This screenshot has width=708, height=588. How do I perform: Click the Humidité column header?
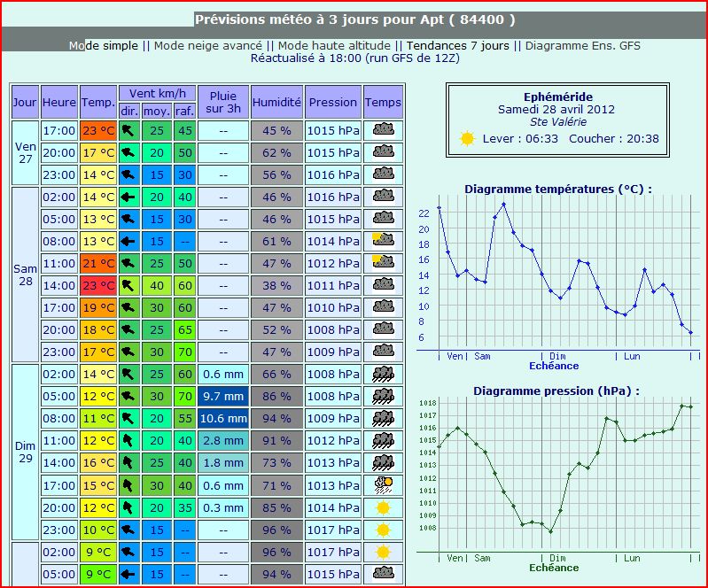(x=276, y=102)
